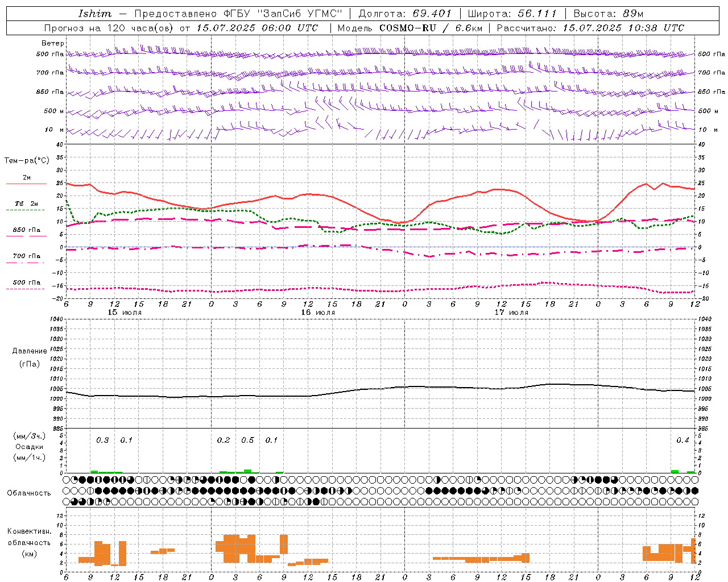Select the Высота: 89м elevation label
728x582 pixels.
[608, 13]
